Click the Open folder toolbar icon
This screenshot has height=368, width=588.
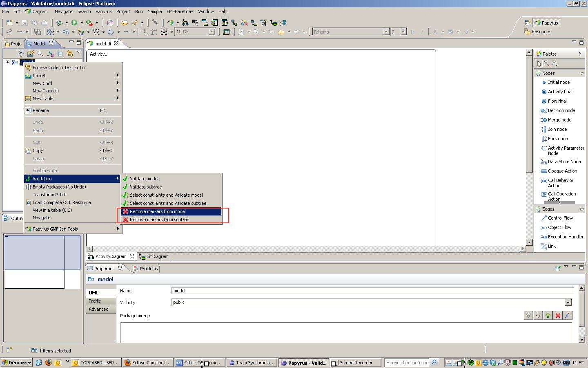pos(125,22)
